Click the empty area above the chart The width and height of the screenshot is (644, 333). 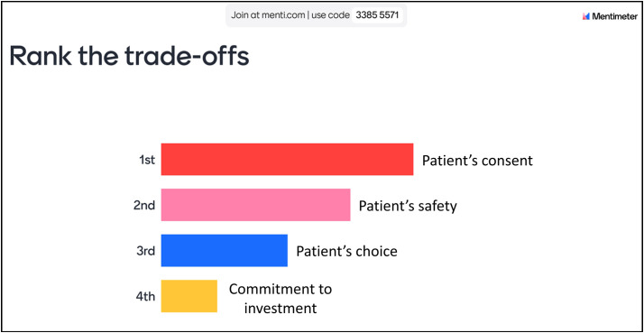pos(322,105)
